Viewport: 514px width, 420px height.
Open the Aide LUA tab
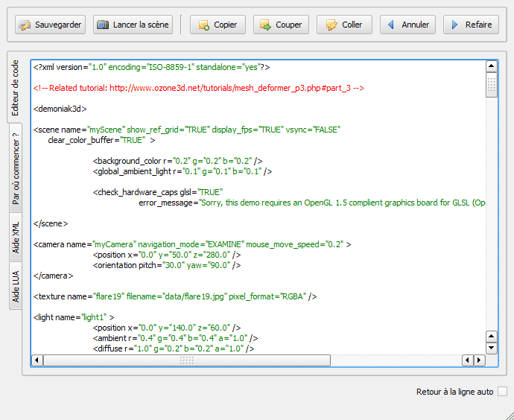16,286
